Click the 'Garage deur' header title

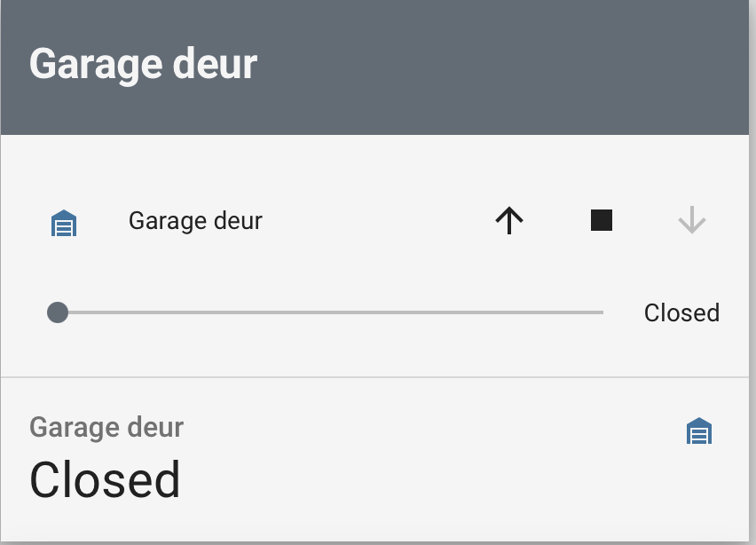[x=143, y=64]
